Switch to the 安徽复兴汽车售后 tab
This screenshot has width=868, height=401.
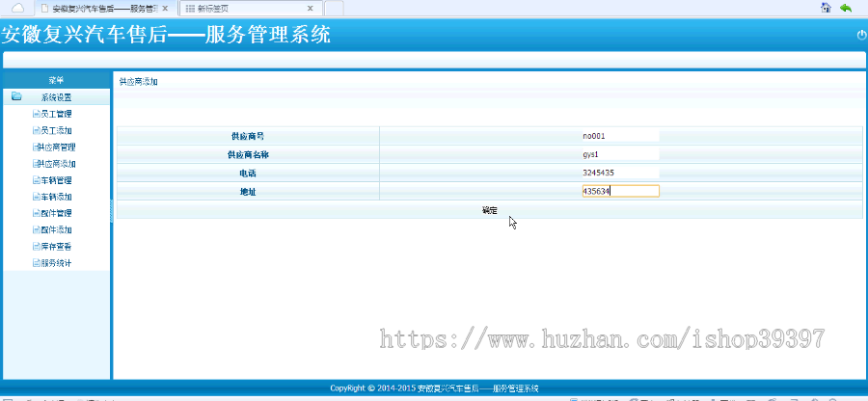pyautogui.click(x=105, y=9)
